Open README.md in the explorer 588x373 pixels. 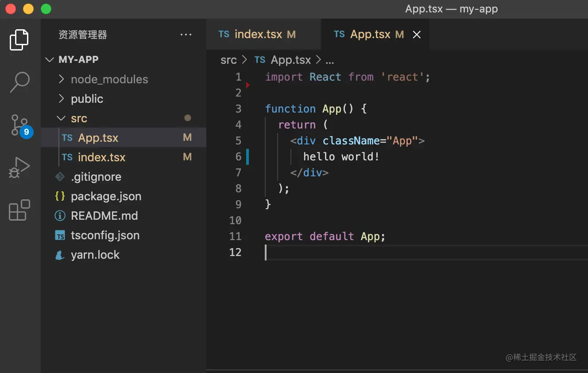pos(104,216)
